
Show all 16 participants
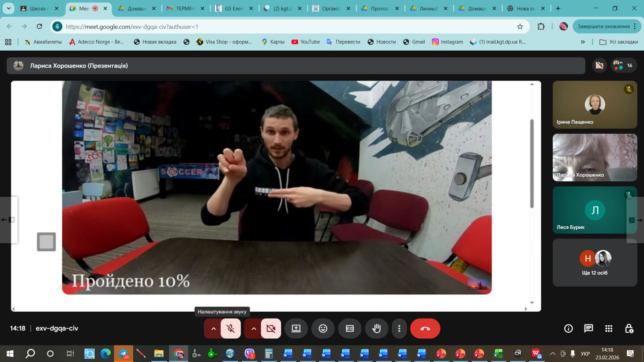623,65
